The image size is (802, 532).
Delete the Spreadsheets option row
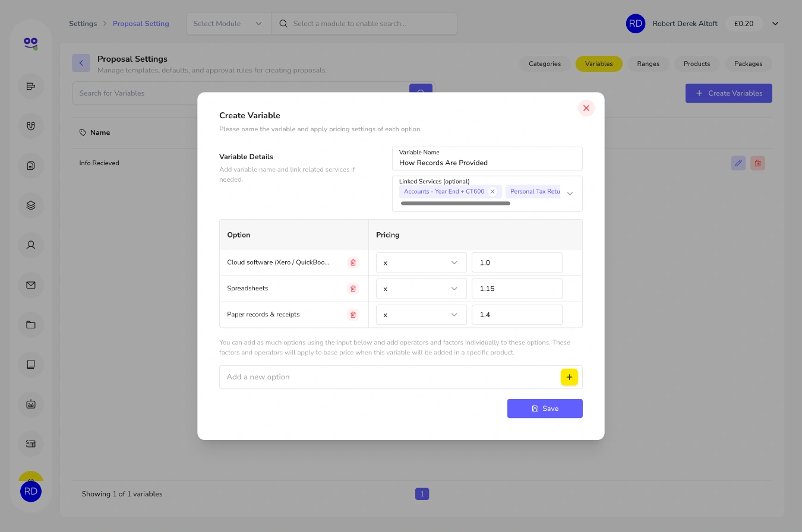353,289
